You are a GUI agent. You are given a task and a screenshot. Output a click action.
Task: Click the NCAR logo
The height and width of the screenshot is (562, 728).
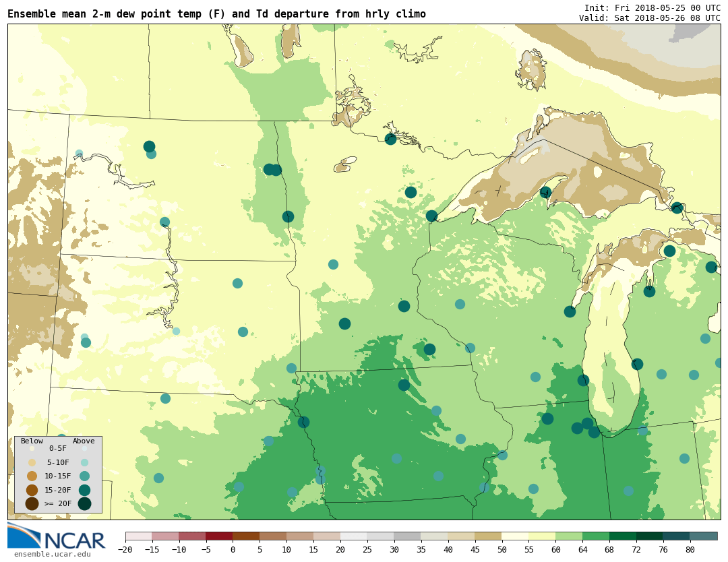point(57,536)
